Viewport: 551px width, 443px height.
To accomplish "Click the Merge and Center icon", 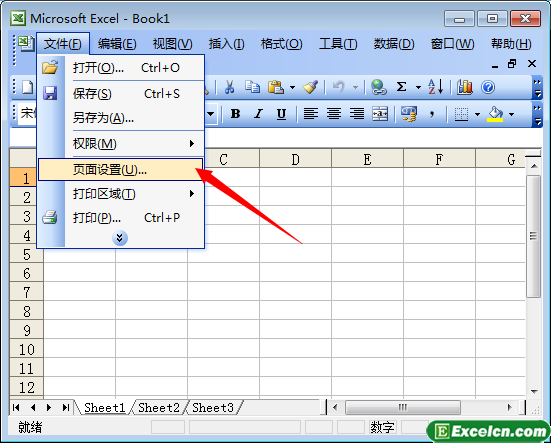I will click(x=380, y=114).
